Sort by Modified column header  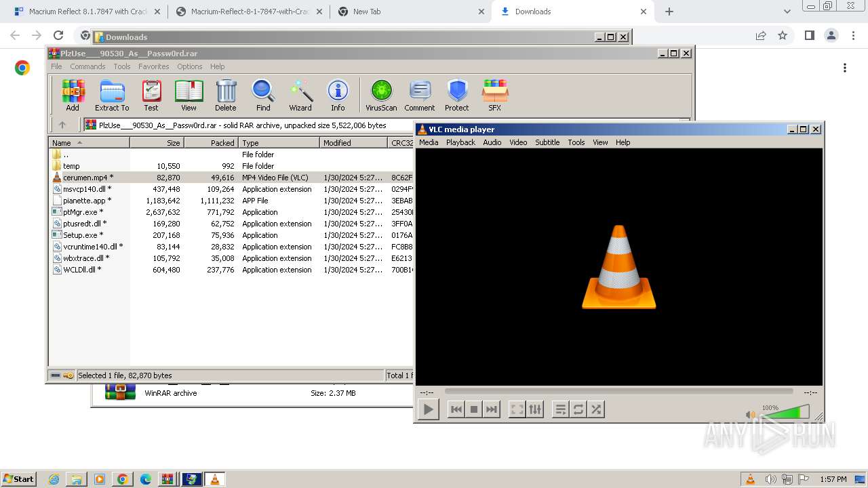[x=353, y=142]
